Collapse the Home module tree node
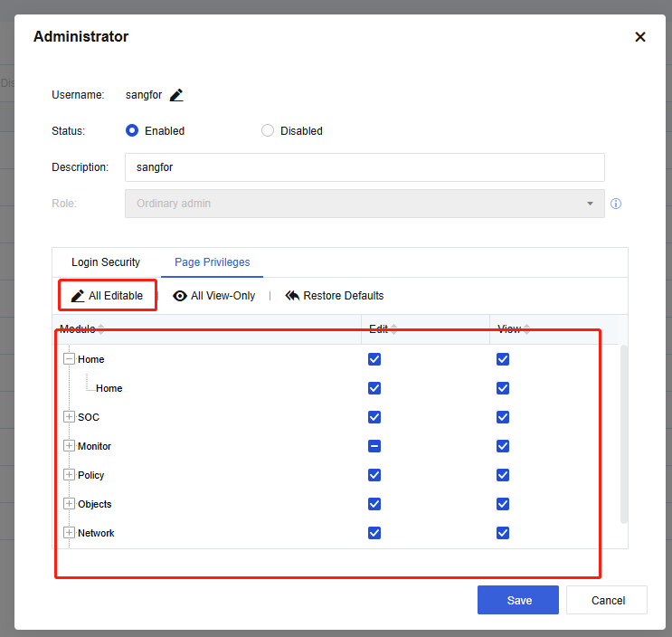672x637 pixels. (x=70, y=359)
